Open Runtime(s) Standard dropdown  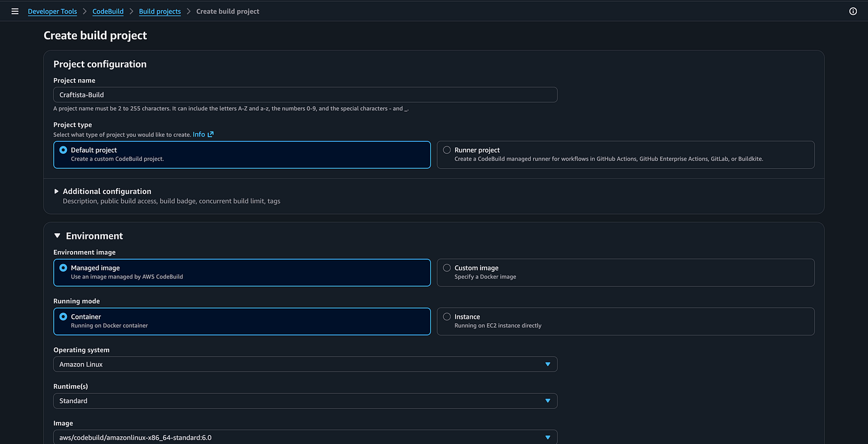[x=305, y=401]
